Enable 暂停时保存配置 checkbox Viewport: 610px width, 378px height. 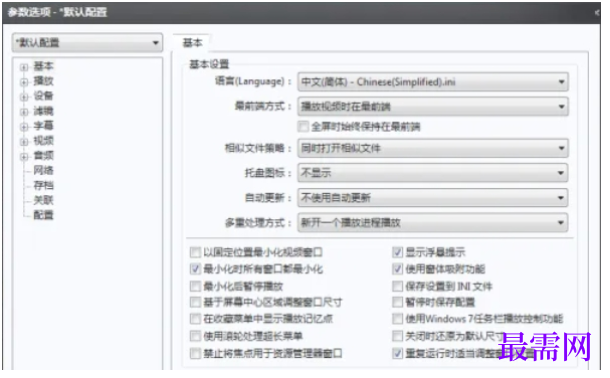[x=397, y=302]
